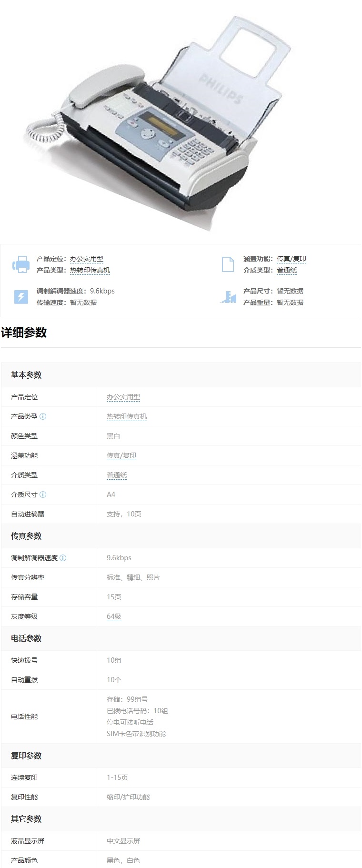Click the 灰度等级 row label
This screenshot has width=362, height=868.
point(24,616)
